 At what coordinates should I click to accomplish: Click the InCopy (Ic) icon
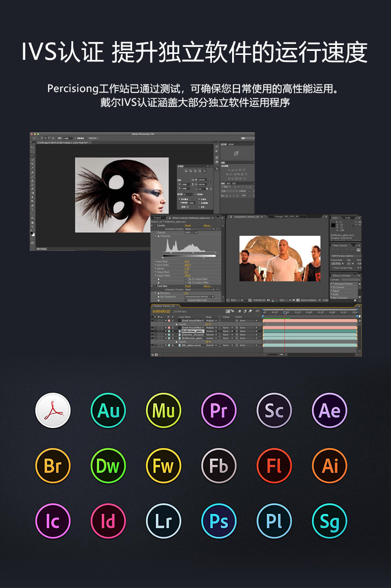(53, 521)
